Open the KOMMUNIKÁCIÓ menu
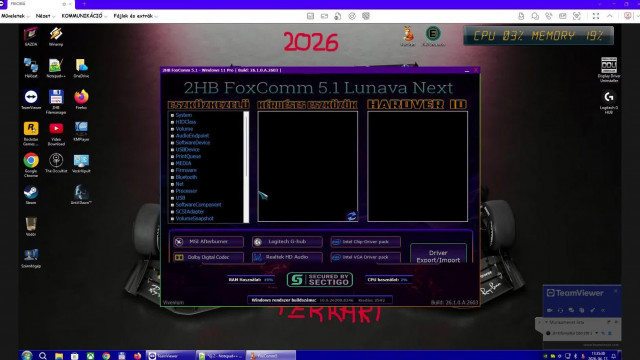Image resolution: width=640 pixels, height=360 pixels. (x=84, y=16)
